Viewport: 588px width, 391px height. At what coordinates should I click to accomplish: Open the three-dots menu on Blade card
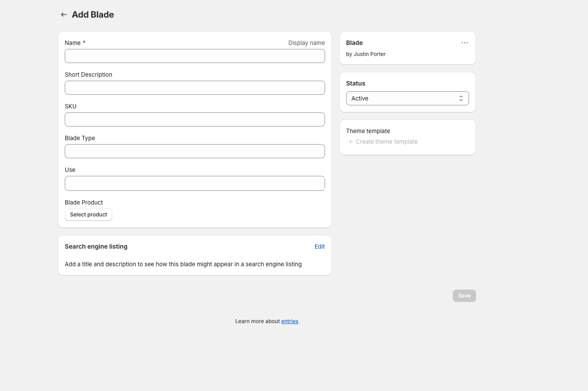click(464, 43)
